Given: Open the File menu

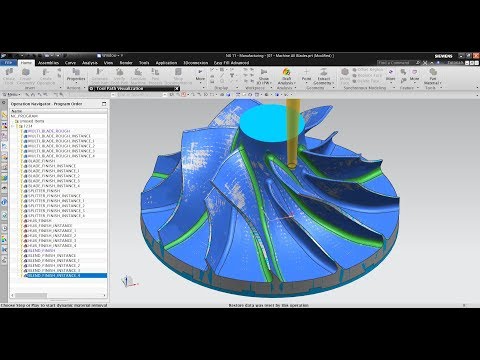Looking at the screenshot, I should 8,63.
